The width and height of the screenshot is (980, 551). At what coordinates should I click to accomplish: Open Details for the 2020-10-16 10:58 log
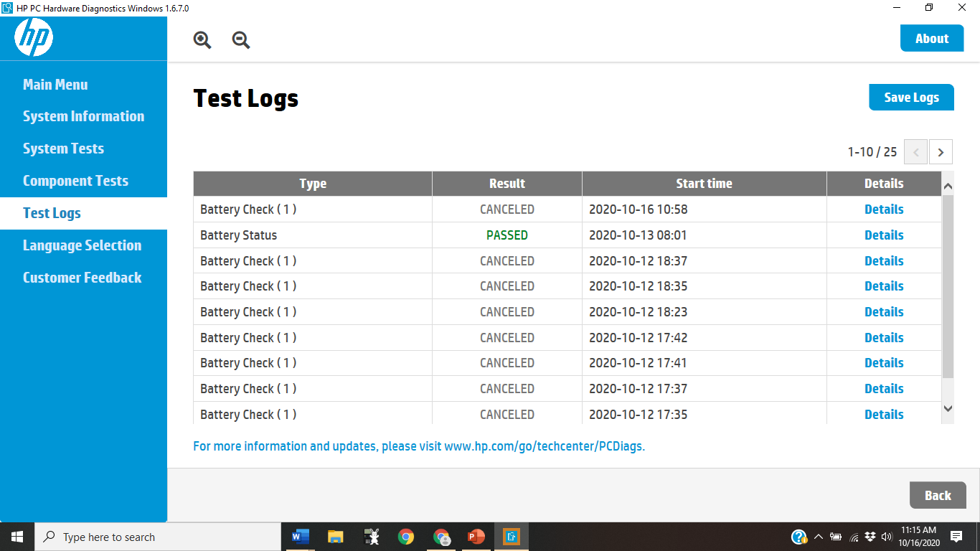884,209
